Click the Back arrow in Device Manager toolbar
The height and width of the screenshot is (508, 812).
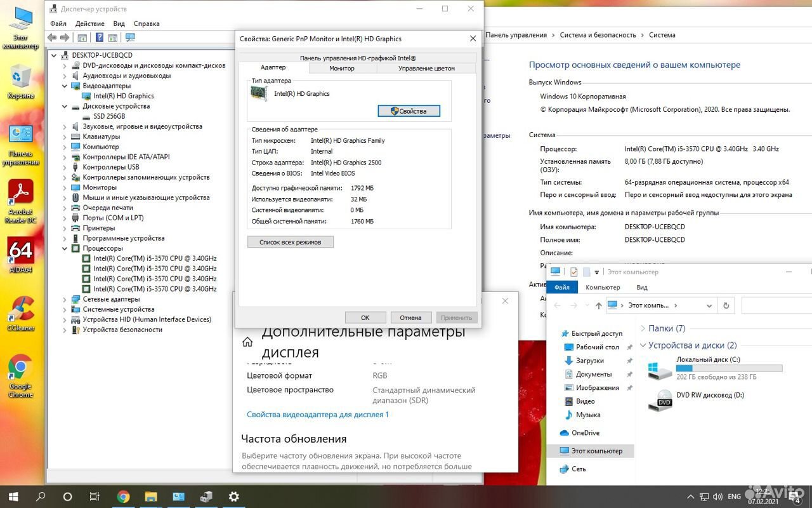pyautogui.click(x=52, y=37)
